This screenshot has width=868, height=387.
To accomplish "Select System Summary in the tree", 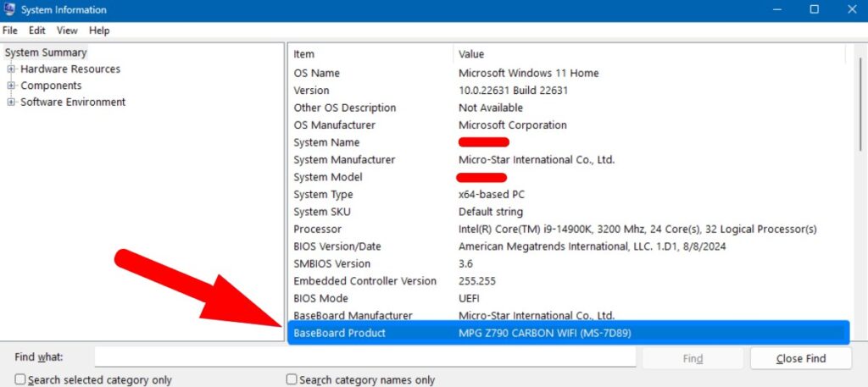I will 46,53.
